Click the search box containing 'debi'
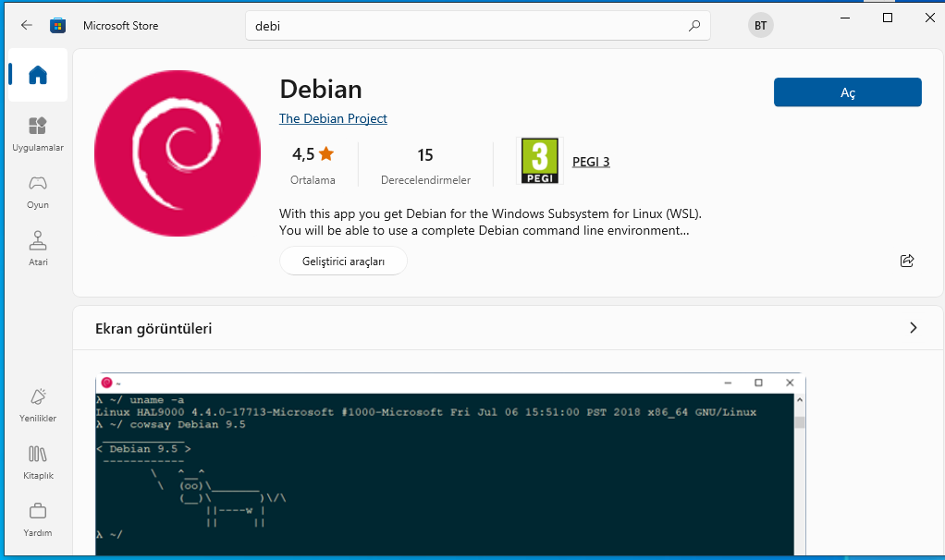The image size is (945, 560). point(478,26)
